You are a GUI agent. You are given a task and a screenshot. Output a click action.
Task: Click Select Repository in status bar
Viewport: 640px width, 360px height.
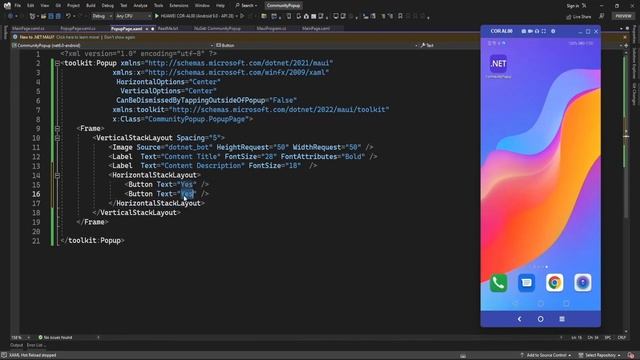(x=600, y=355)
